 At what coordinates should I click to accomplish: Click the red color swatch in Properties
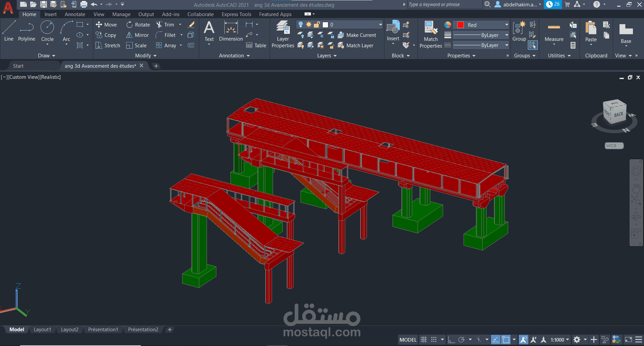(461, 25)
